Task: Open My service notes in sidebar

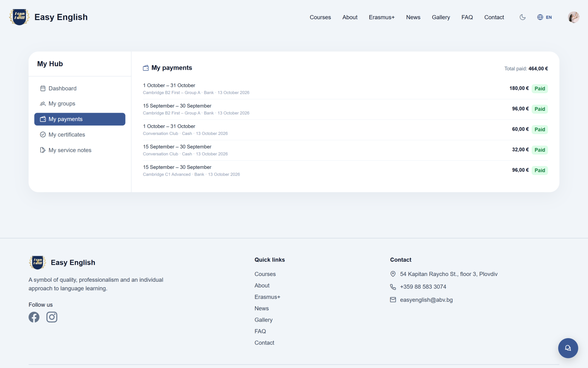Action: click(x=80, y=150)
